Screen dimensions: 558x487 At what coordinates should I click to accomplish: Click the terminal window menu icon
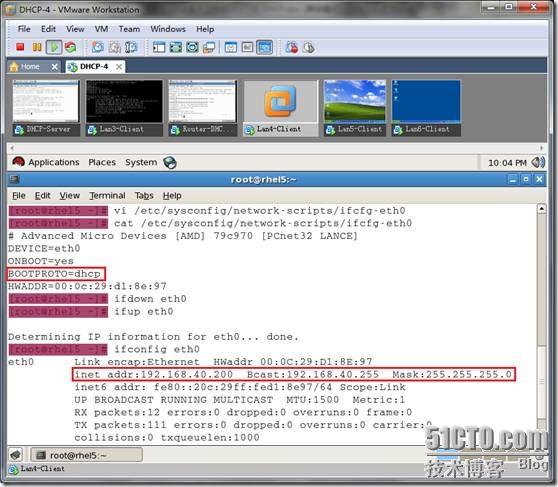click(x=14, y=179)
